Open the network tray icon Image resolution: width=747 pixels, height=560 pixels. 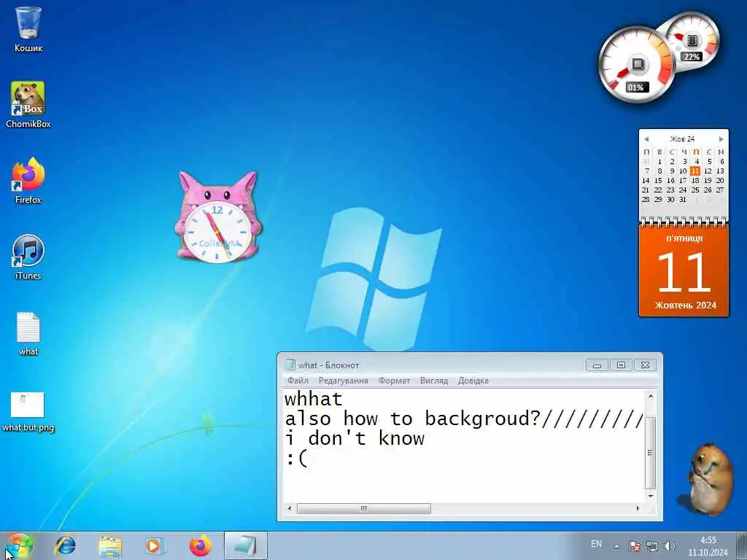pyautogui.click(x=651, y=546)
